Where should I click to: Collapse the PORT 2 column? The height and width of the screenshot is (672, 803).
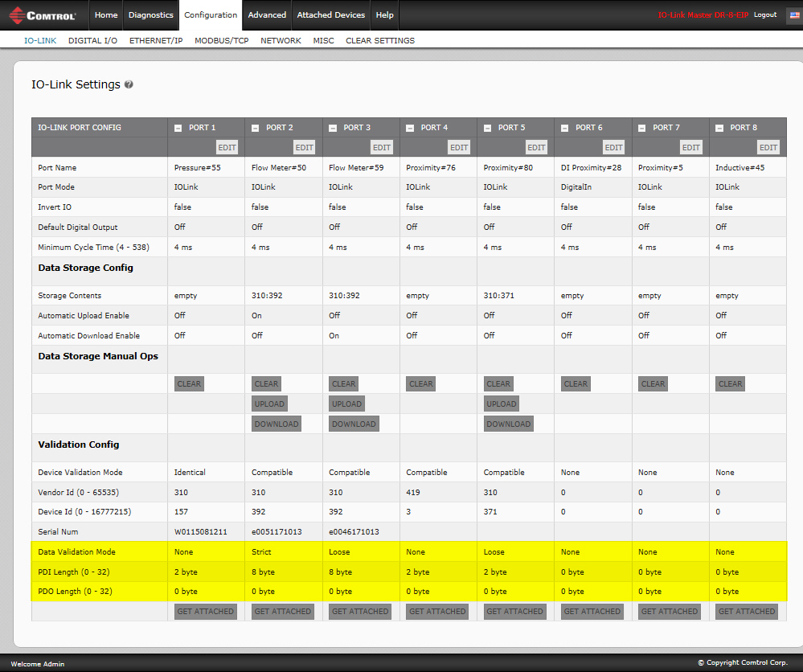pyautogui.click(x=255, y=128)
